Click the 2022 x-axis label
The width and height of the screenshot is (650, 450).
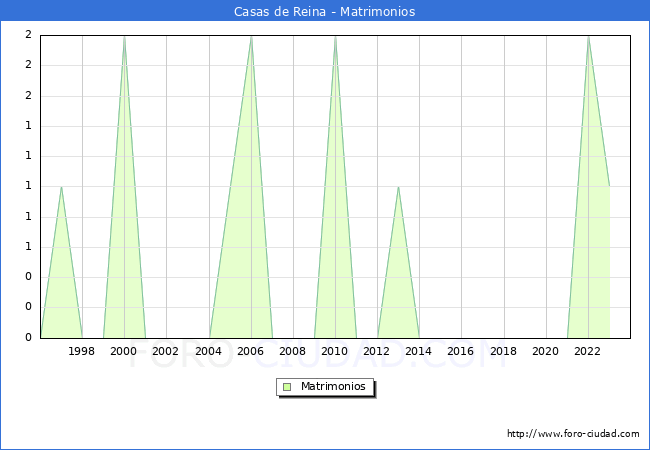588,351
